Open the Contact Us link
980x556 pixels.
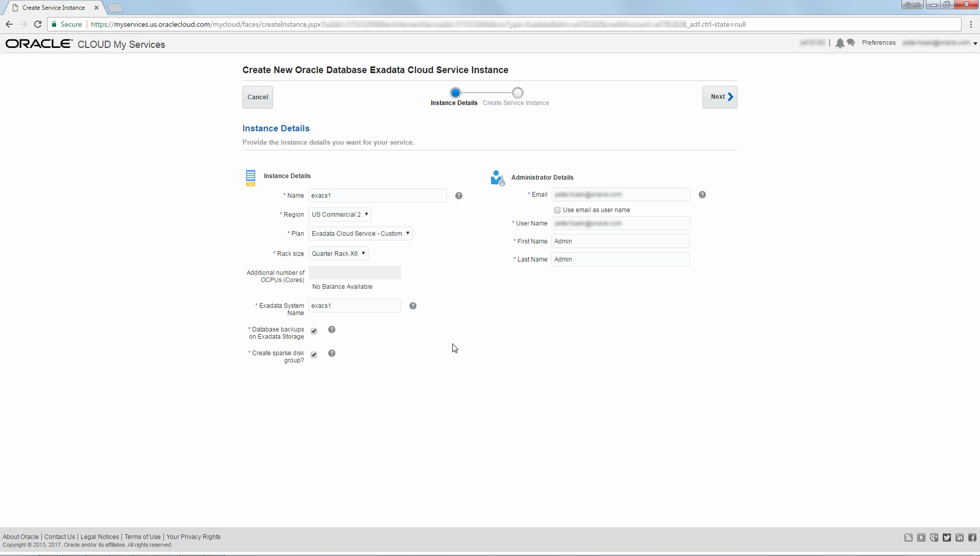click(60, 537)
